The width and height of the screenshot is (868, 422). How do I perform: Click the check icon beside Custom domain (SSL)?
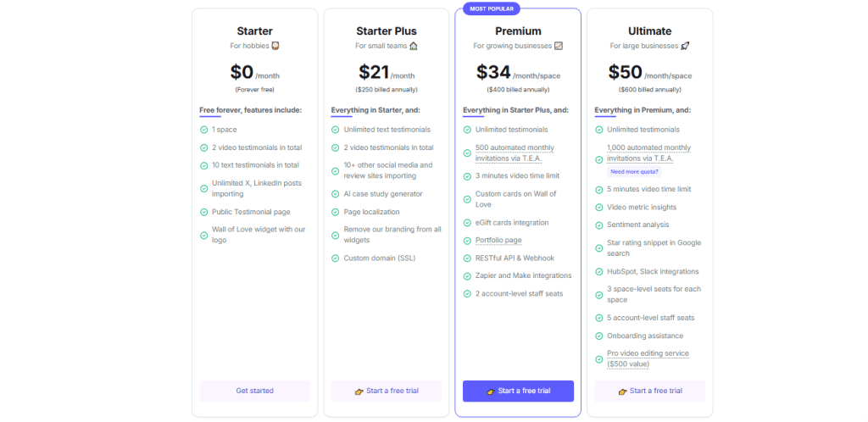tap(336, 258)
